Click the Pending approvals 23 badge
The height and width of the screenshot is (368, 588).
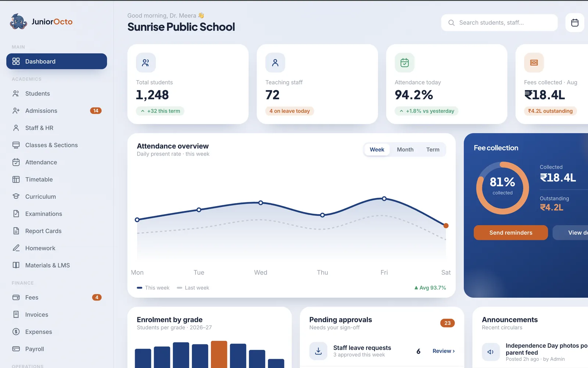point(447,323)
